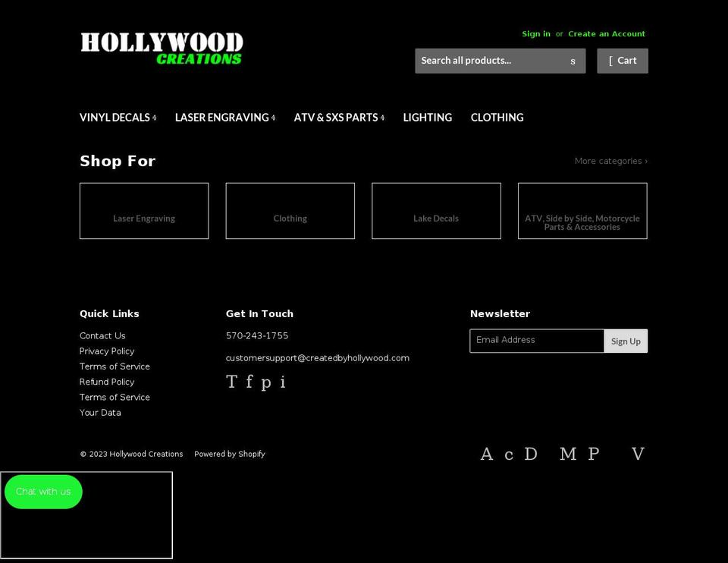
Task: Go to Contact Us page
Action: 102,336
